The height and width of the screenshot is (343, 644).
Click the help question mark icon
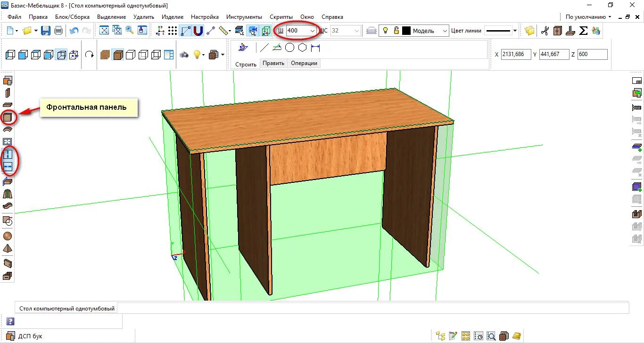click(x=10, y=321)
